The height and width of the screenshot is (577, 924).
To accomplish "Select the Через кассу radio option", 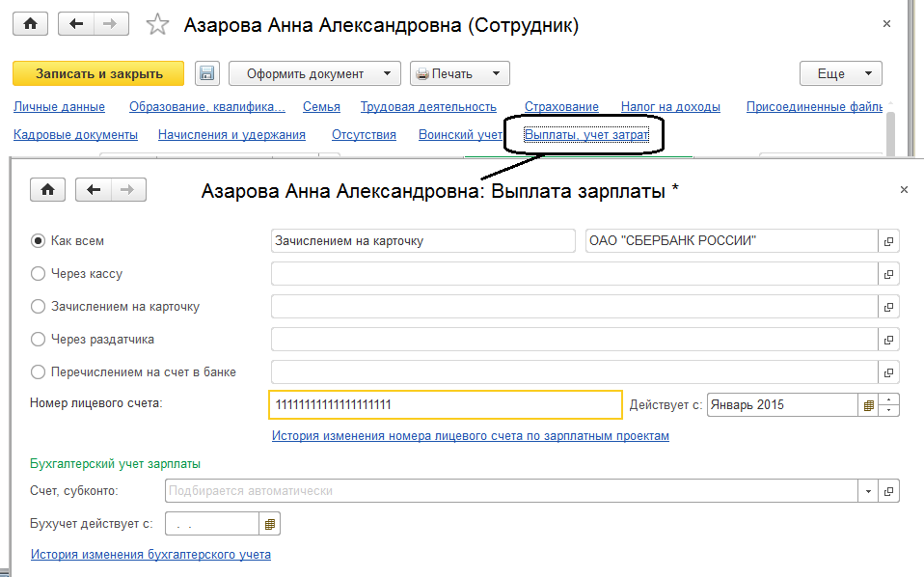I will click(38, 274).
